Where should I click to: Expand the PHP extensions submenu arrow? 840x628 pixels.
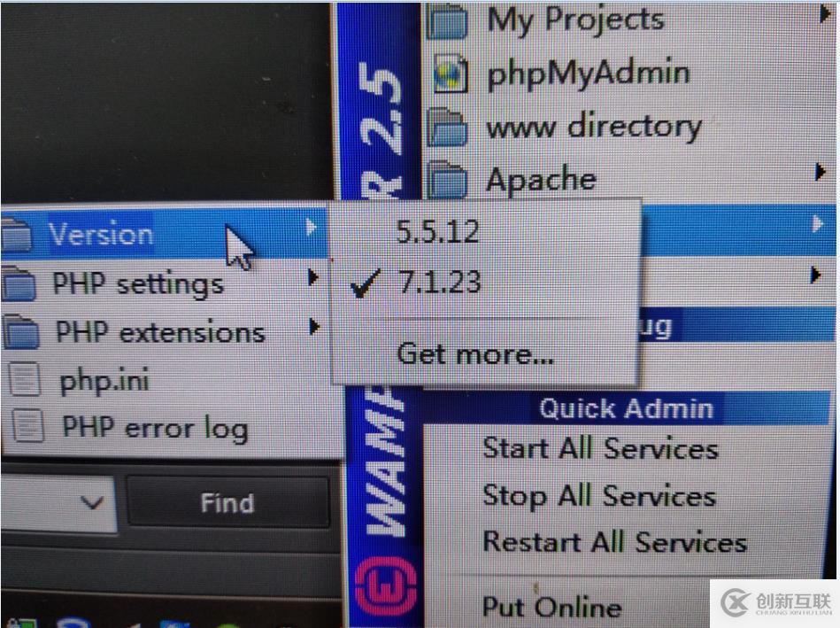(x=315, y=326)
